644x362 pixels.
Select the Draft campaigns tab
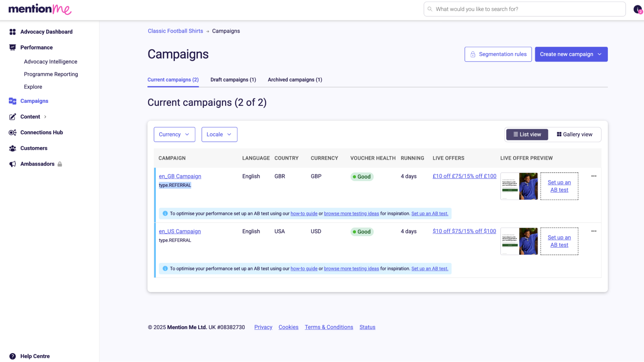point(233,80)
